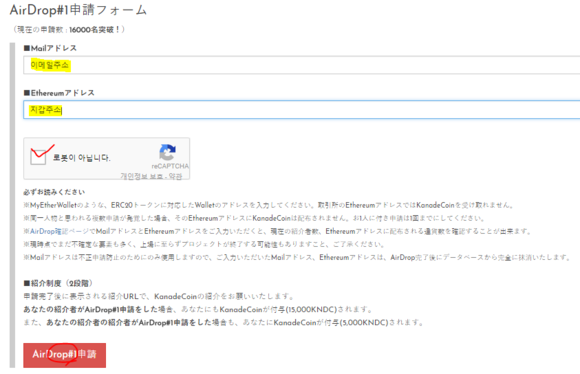Click the MyEtherWallet ERC20 wallet notice line
580x374 pixels.
(269, 205)
